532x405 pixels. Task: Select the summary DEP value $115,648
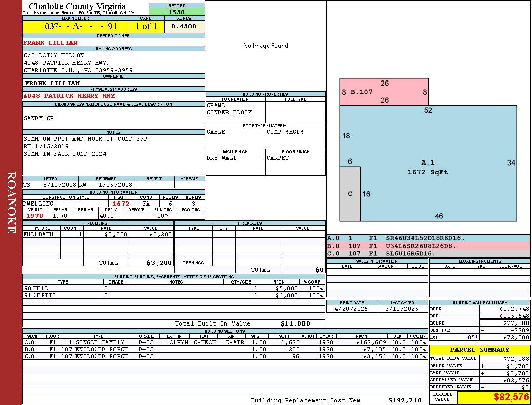click(x=514, y=316)
